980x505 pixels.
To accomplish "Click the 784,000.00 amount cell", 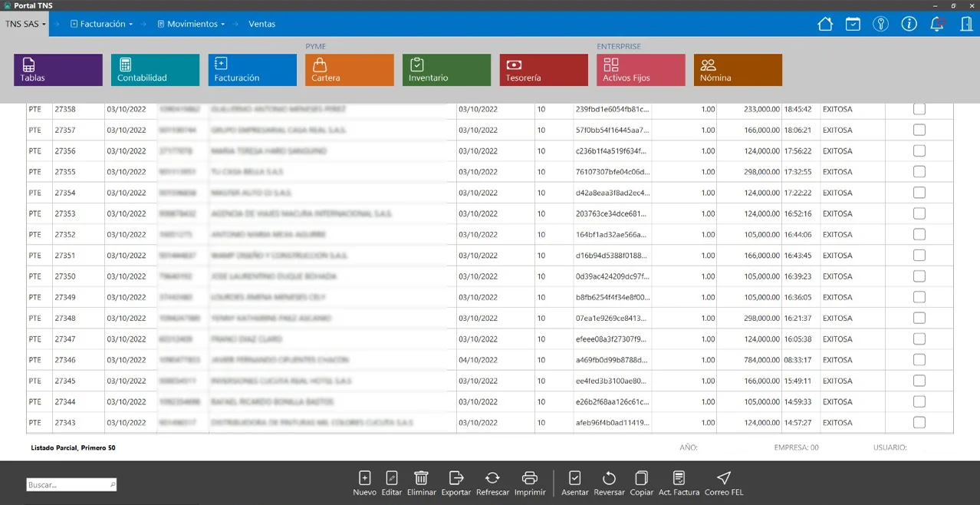I will 750,360.
